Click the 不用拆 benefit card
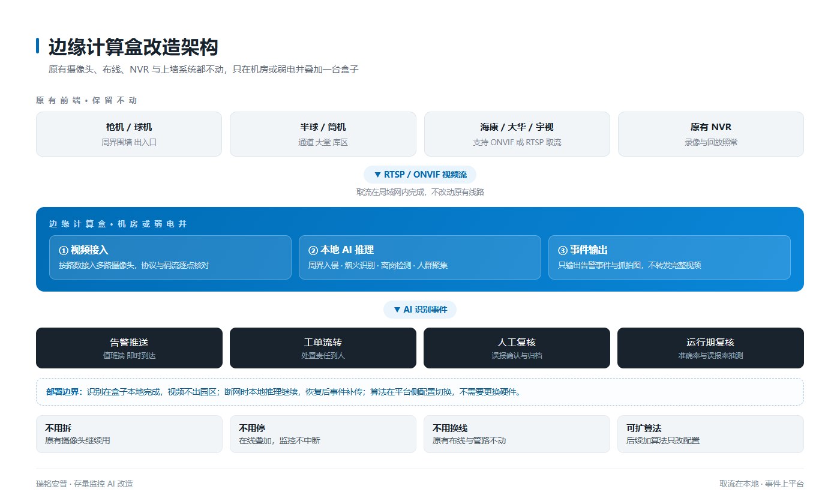 (129, 434)
